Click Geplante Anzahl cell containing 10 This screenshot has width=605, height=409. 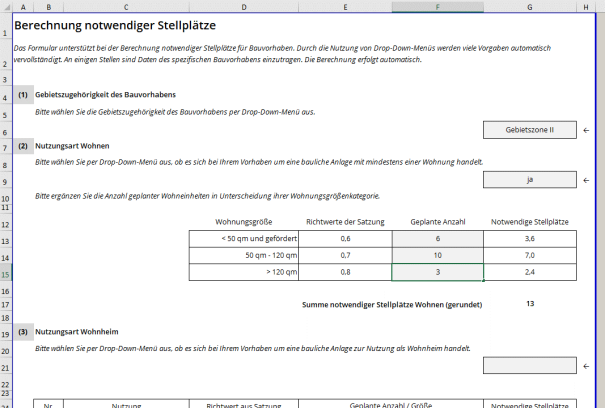click(x=437, y=256)
